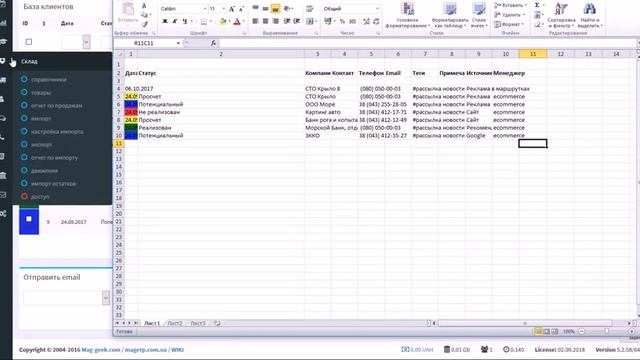640x360 pixels.
Task: Open Стили ячеек dropdown
Action: coord(478,15)
